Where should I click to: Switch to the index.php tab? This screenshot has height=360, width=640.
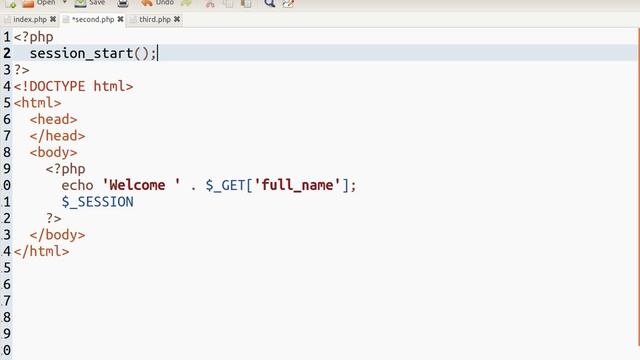pyautogui.click(x=30, y=19)
